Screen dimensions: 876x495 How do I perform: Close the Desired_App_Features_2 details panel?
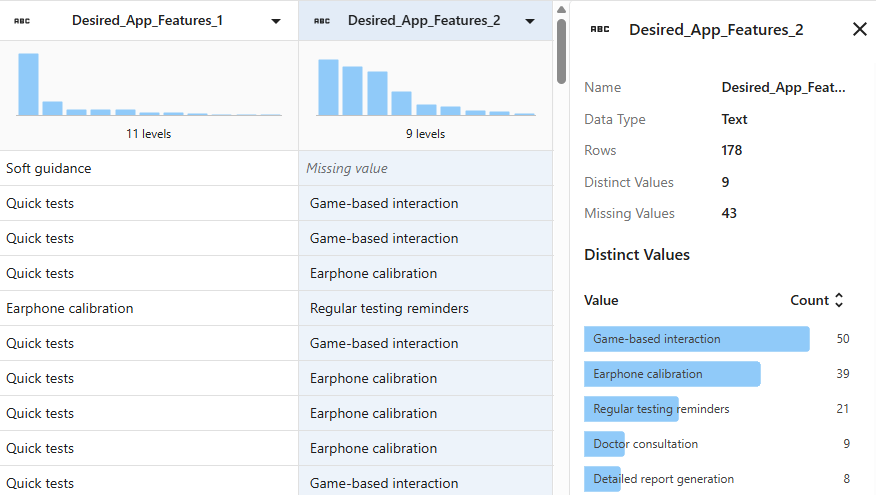click(859, 29)
